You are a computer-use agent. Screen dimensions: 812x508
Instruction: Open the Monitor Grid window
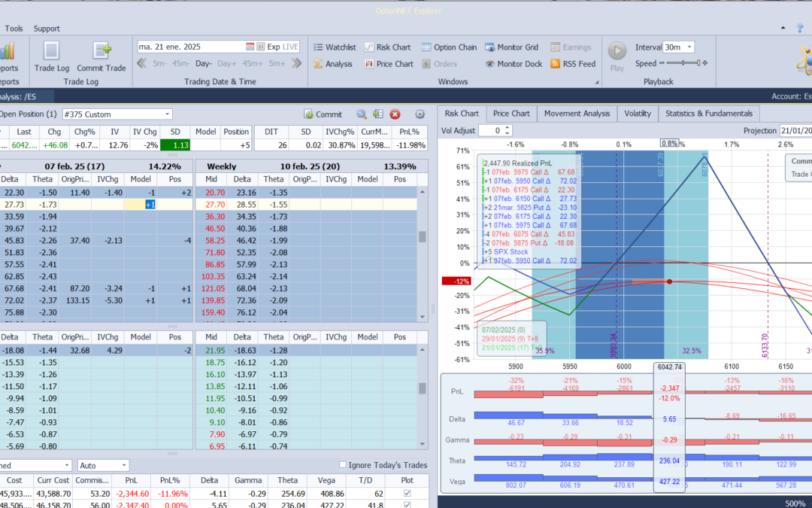(x=512, y=47)
